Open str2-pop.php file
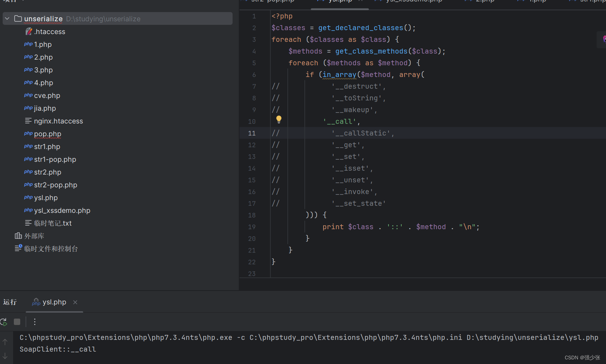 coord(56,185)
